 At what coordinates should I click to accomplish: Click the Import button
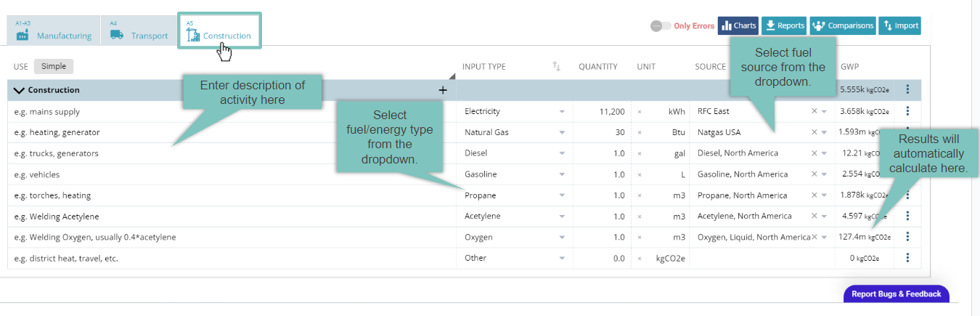click(899, 25)
